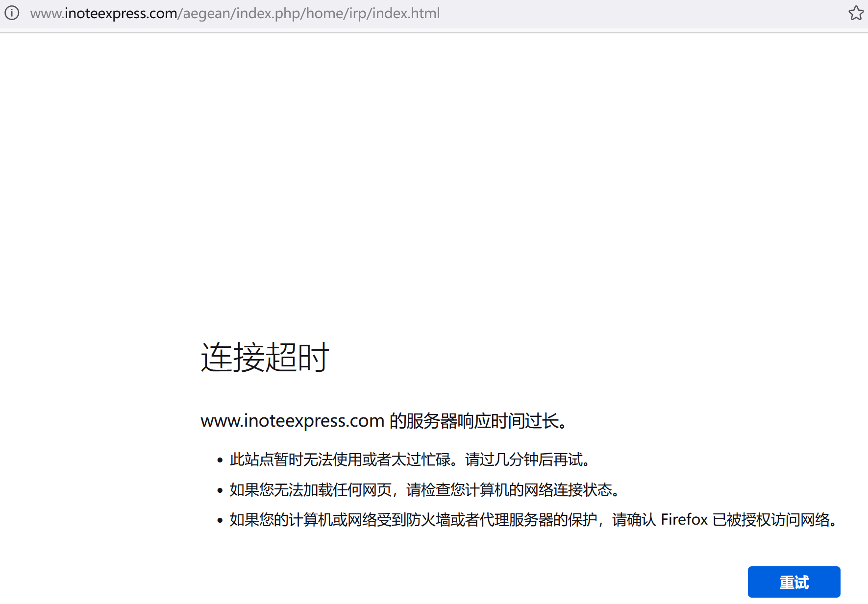Open the site information icon in address bar
The image size is (868, 604).
[x=12, y=13]
